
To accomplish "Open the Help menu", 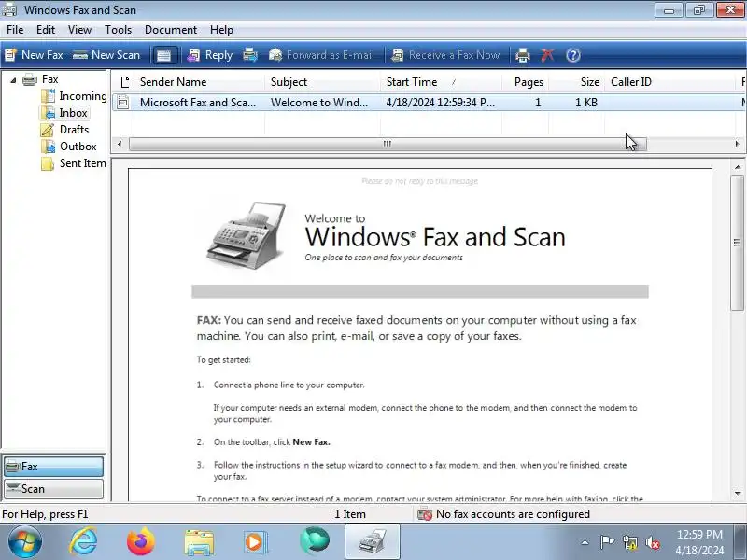I will [x=221, y=30].
